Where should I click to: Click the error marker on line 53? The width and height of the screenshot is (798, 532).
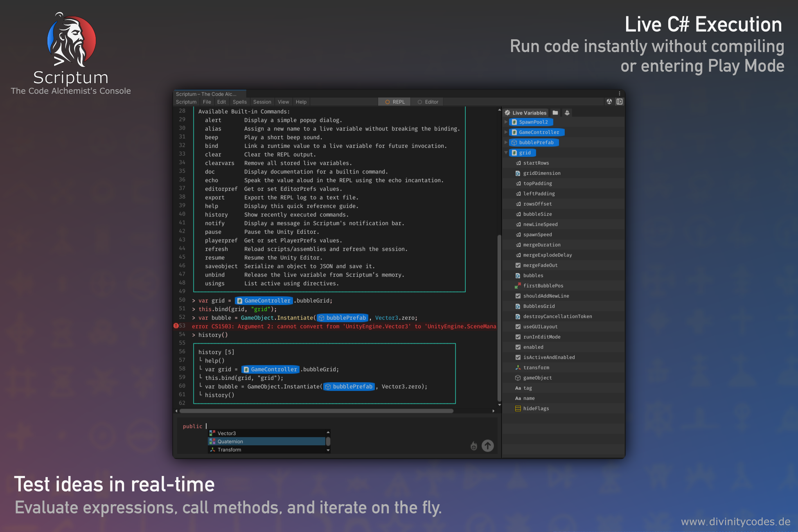(176, 326)
